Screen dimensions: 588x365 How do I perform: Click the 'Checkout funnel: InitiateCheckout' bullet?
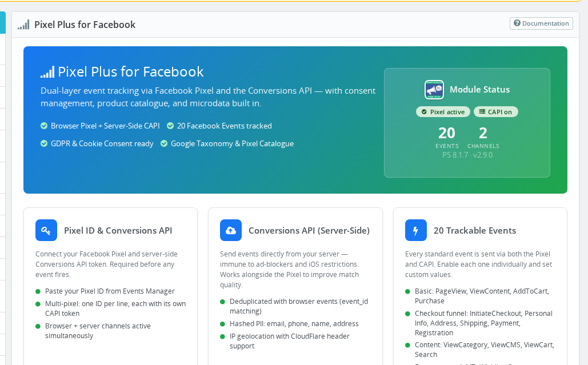coord(483,323)
